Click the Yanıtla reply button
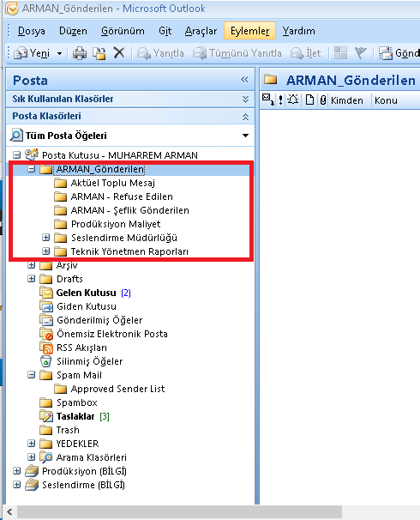This screenshot has height=520, width=420. tap(160, 53)
